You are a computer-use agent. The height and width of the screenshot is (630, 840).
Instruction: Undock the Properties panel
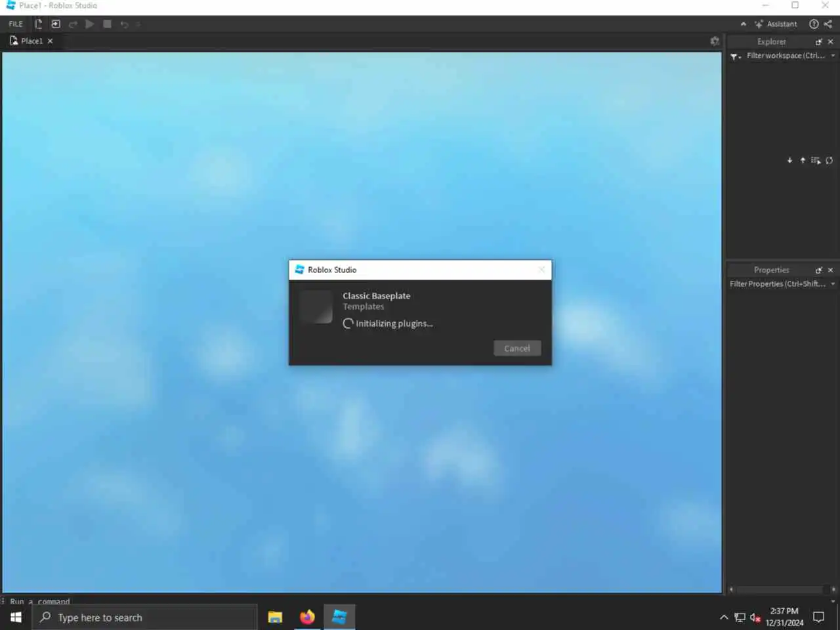tap(818, 270)
